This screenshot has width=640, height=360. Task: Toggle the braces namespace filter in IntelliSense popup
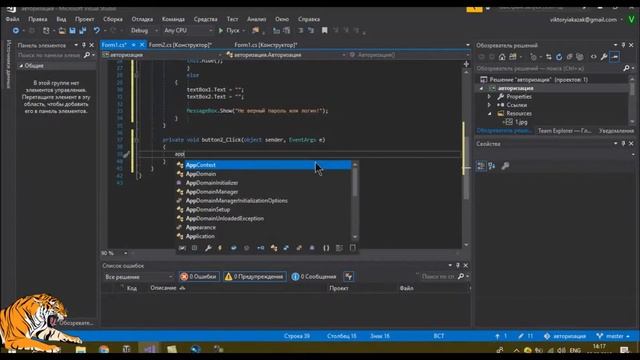click(x=326, y=248)
